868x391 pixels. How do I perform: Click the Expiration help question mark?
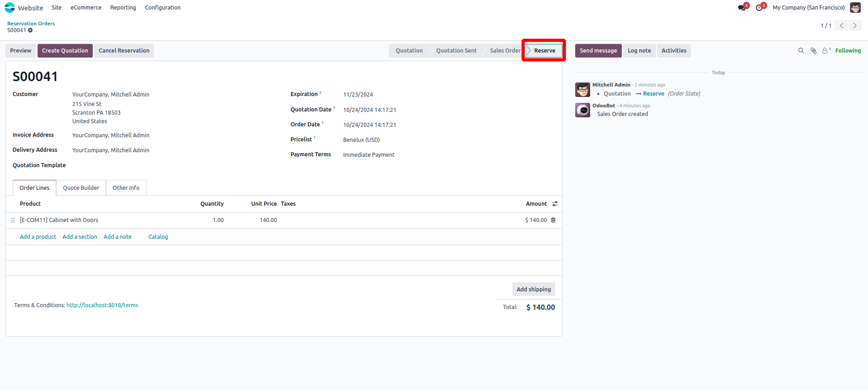click(320, 93)
